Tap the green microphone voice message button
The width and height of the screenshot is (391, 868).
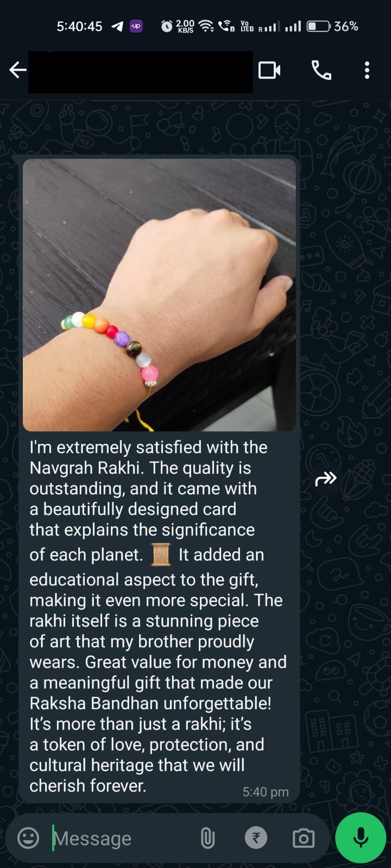(x=361, y=838)
